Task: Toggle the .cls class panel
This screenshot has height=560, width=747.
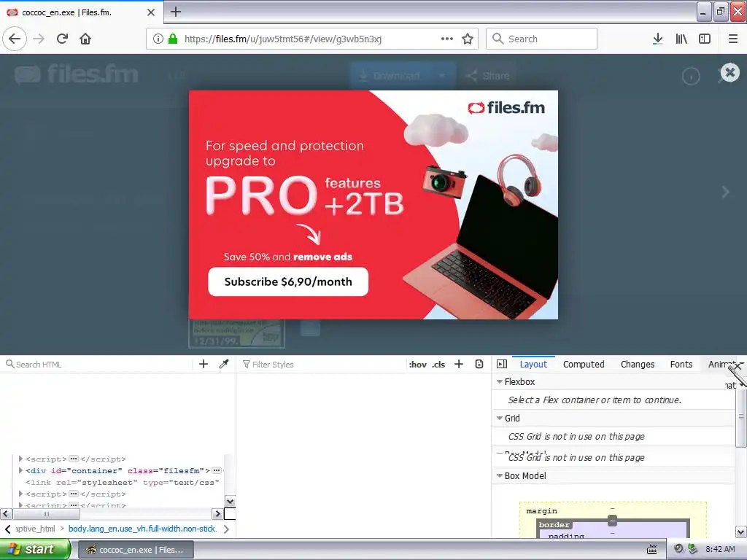Action: (438, 365)
